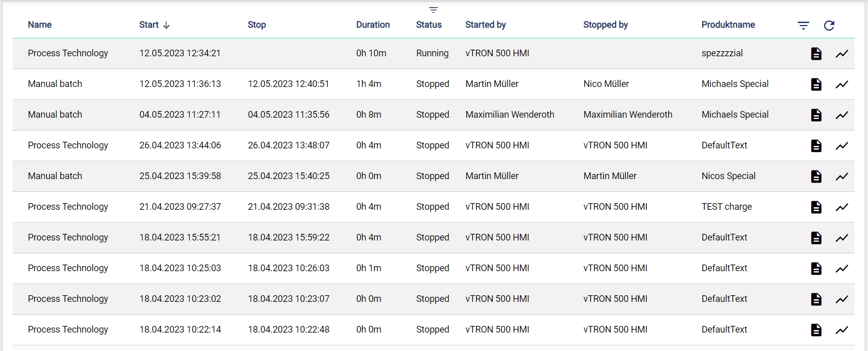Show trend chart for Nicos Special batch
This screenshot has height=351, width=868.
click(841, 177)
